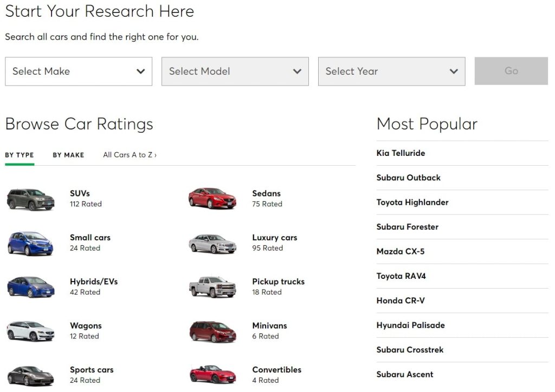Click the "Most Popular" heading
The height and width of the screenshot is (392, 555).
(x=427, y=124)
